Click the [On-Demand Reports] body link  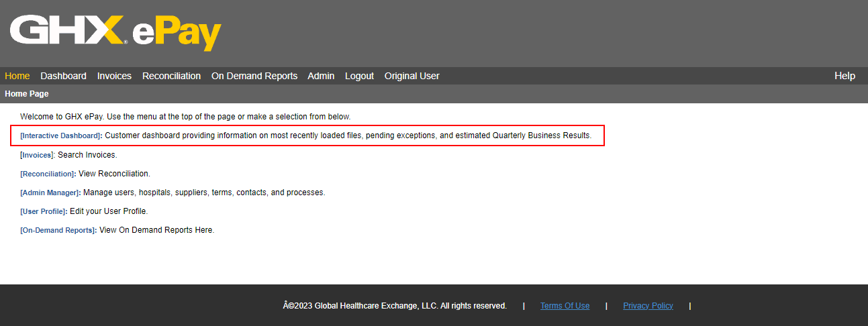tap(58, 230)
